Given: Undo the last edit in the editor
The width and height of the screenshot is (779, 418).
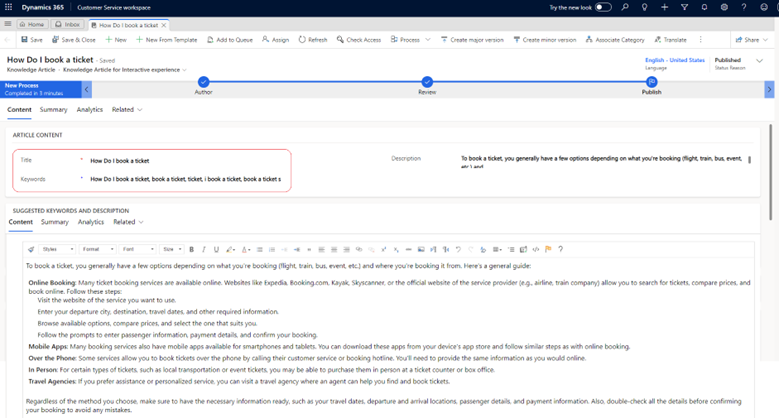Looking at the screenshot, I should coord(458,250).
